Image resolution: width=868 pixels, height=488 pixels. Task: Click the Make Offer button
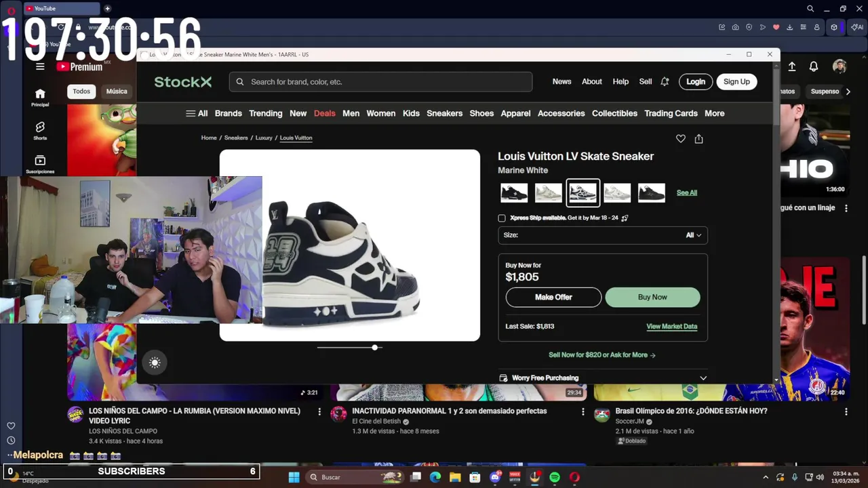[553, 297]
